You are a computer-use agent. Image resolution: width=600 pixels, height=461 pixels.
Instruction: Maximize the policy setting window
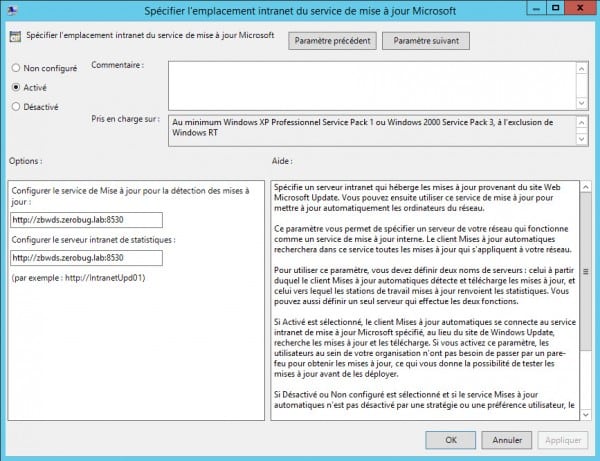tap(556, 8)
